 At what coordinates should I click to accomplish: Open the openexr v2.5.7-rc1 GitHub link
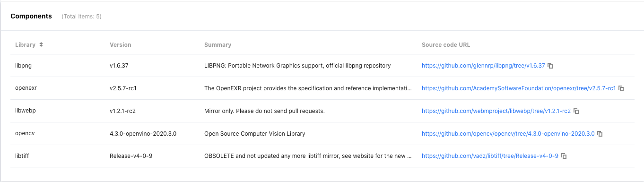coord(519,88)
